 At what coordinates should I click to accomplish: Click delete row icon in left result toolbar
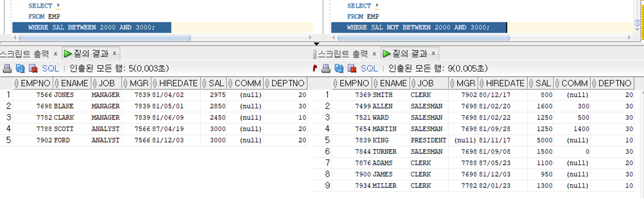[x=33, y=68]
